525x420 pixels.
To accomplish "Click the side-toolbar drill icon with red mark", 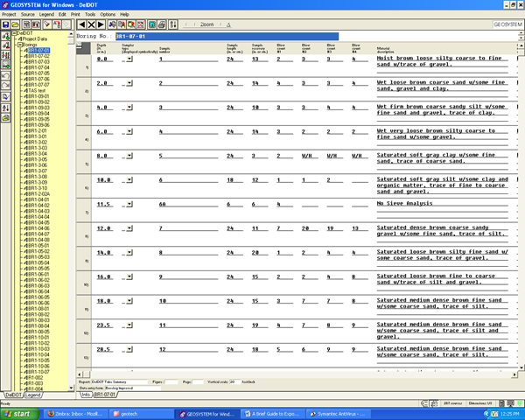I will click(x=6, y=45).
